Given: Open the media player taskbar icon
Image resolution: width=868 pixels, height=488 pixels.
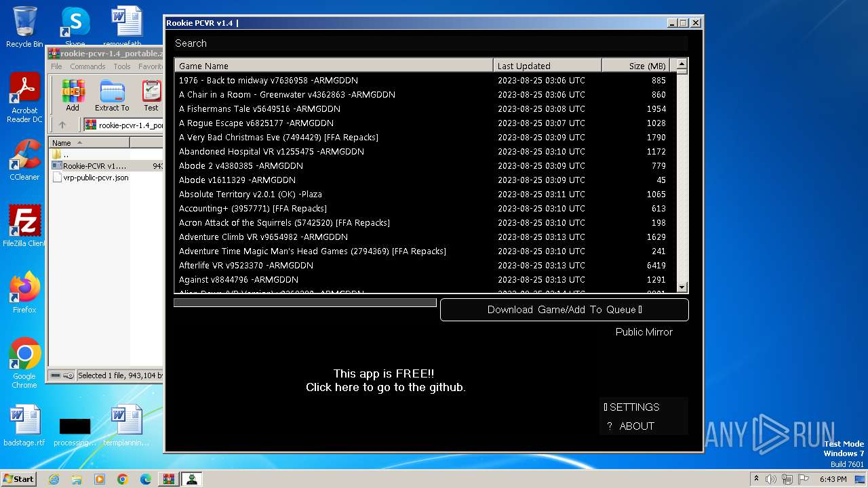Looking at the screenshot, I should [x=100, y=479].
